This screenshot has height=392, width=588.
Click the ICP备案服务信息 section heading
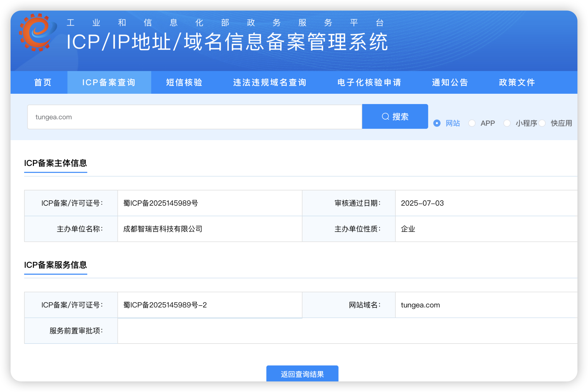(56, 265)
